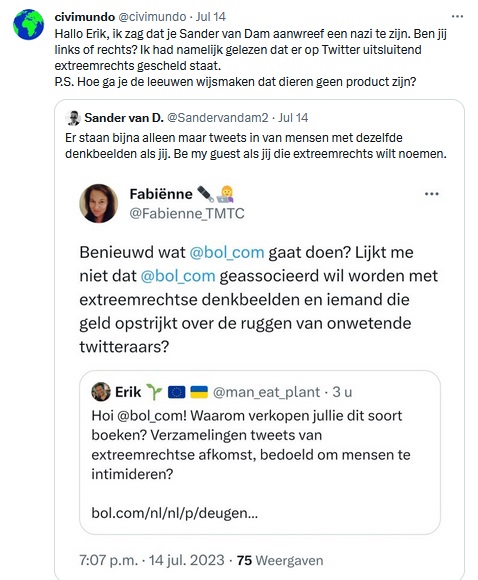Image resolution: width=478 pixels, height=580 pixels.
Task: Click the EU flag emoji beside Erik
Action: coord(176,392)
